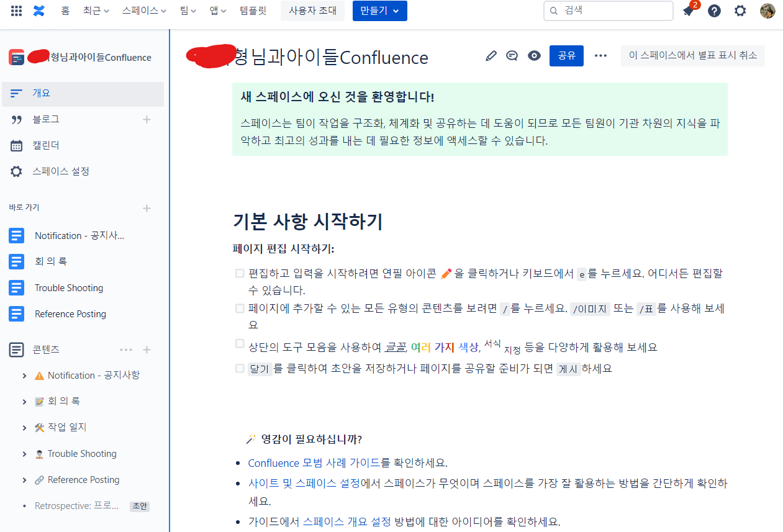This screenshot has height=532, width=783.
Task: Open the notifications bell icon
Action: point(688,11)
